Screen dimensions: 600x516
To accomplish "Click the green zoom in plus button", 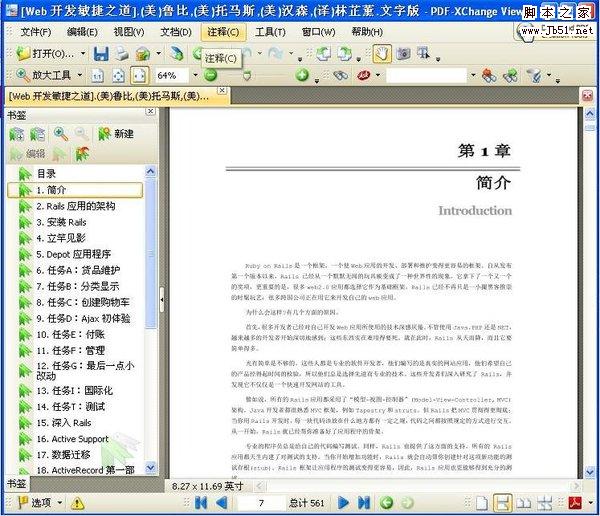I will (x=302, y=75).
